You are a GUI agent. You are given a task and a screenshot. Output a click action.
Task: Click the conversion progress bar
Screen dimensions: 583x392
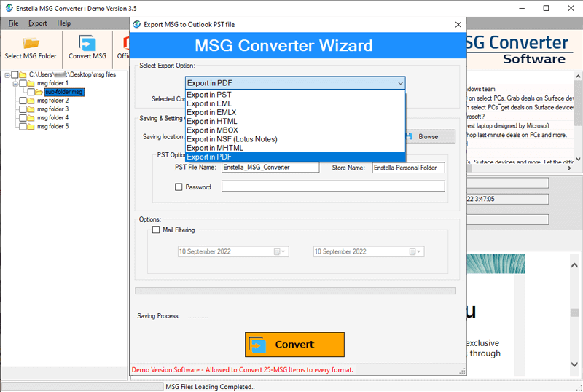tap(296, 291)
